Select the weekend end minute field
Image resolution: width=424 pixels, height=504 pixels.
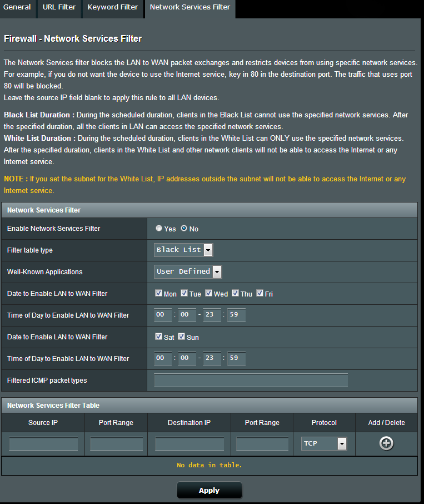[x=236, y=358]
